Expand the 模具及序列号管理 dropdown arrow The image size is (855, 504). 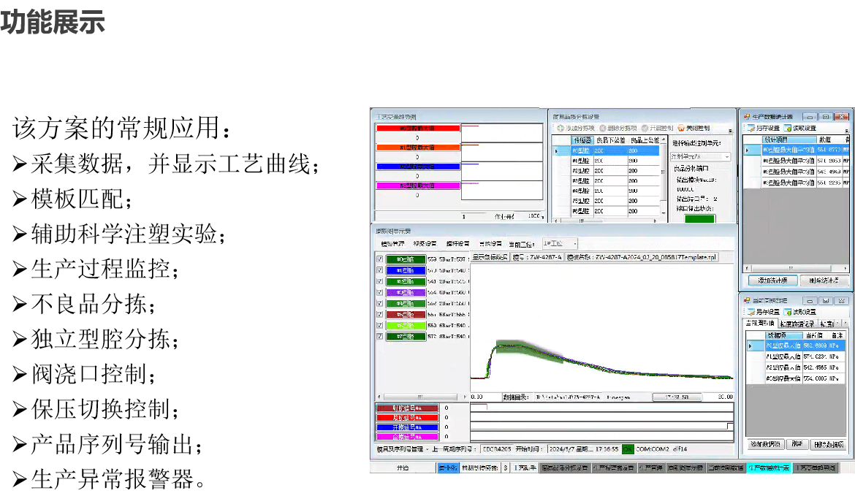coord(427,449)
